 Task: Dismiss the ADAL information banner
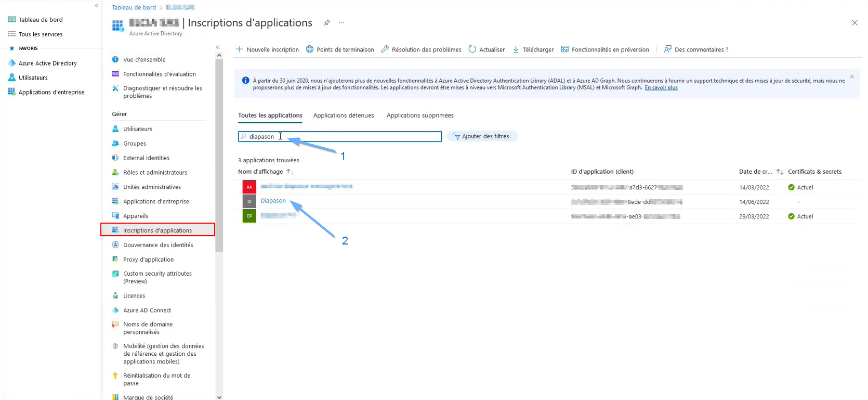coord(852,77)
